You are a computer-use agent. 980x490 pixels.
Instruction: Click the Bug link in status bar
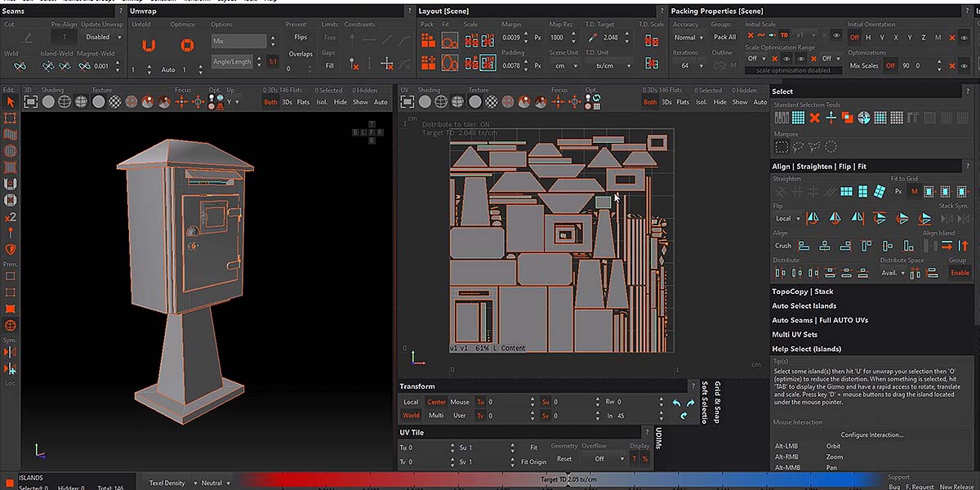[x=894, y=486]
